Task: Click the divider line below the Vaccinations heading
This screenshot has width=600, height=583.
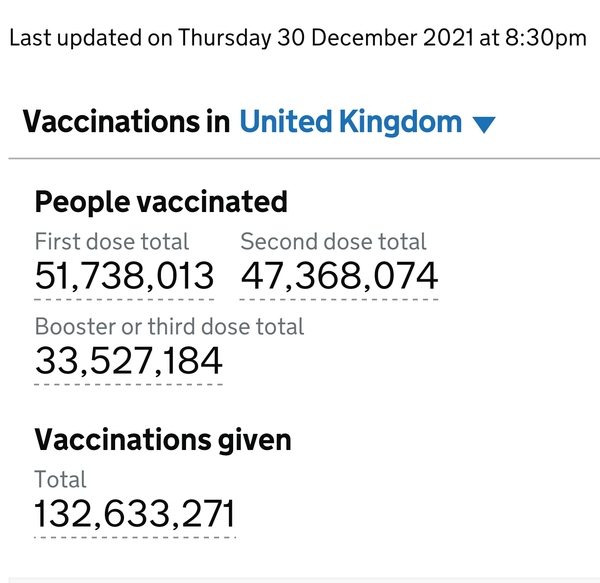Action: point(300,159)
